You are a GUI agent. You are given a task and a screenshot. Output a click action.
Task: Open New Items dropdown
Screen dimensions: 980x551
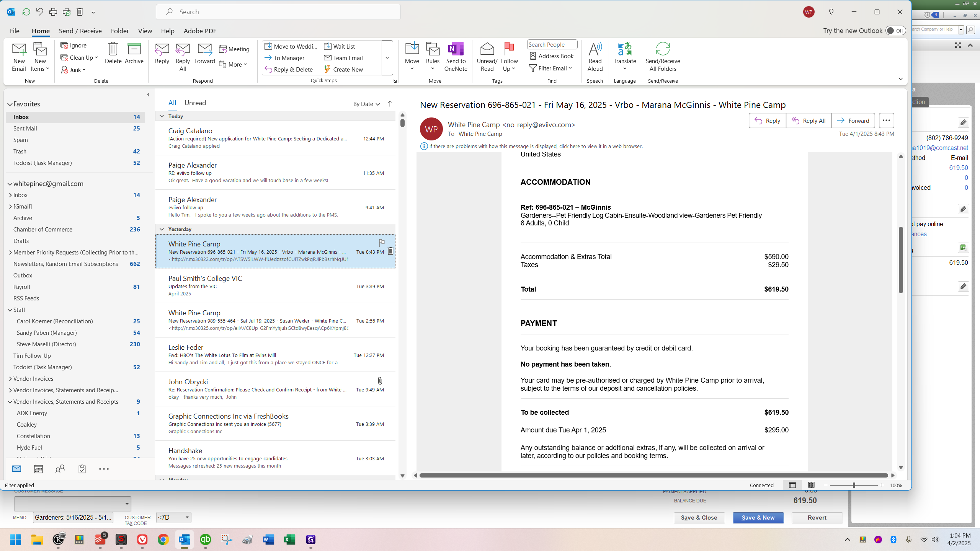pyautogui.click(x=40, y=57)
